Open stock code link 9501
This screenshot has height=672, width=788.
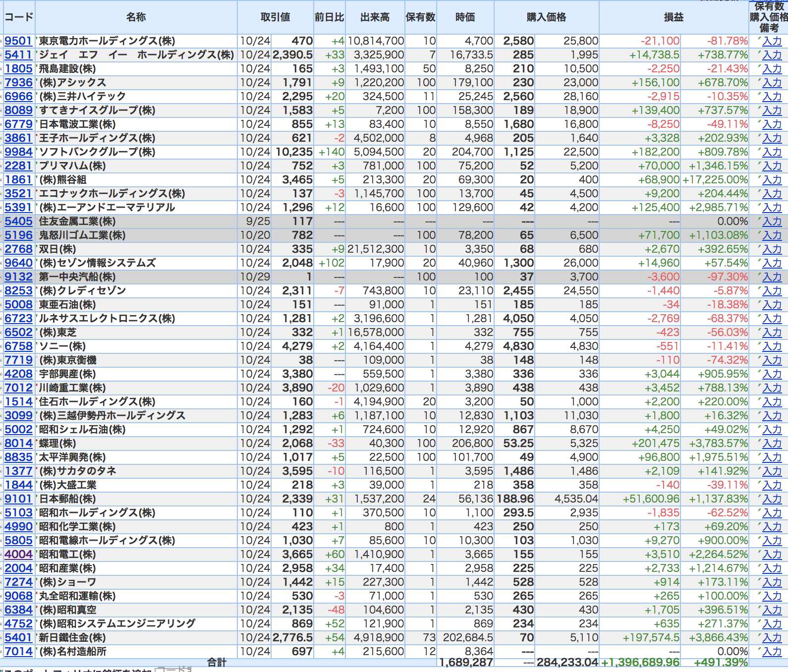pyautogui.click(x=18, y=41)
